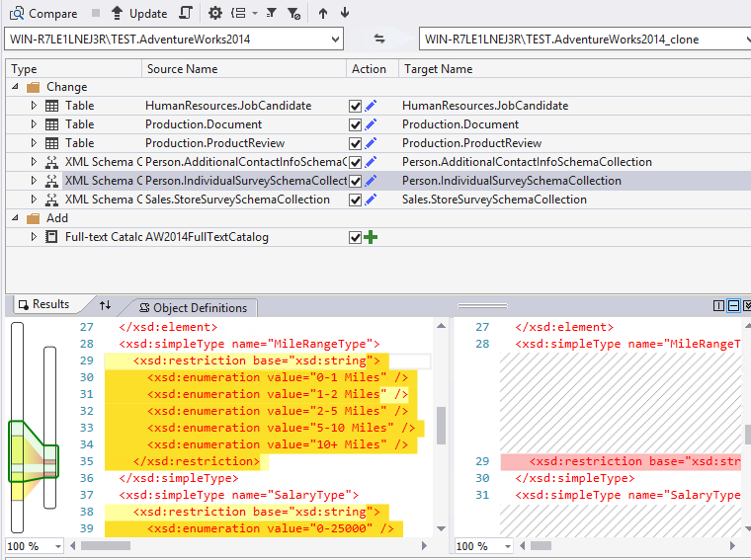Sort by Target Name column header
The width and height of the screenshot is (751, 560).
click(575, 69)
